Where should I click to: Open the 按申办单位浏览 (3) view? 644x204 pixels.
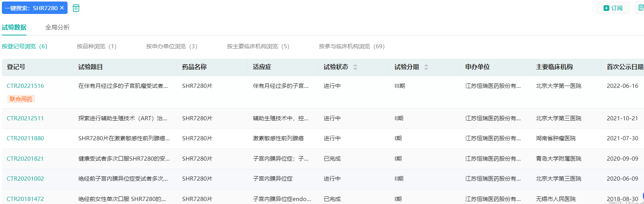(172, 46)
